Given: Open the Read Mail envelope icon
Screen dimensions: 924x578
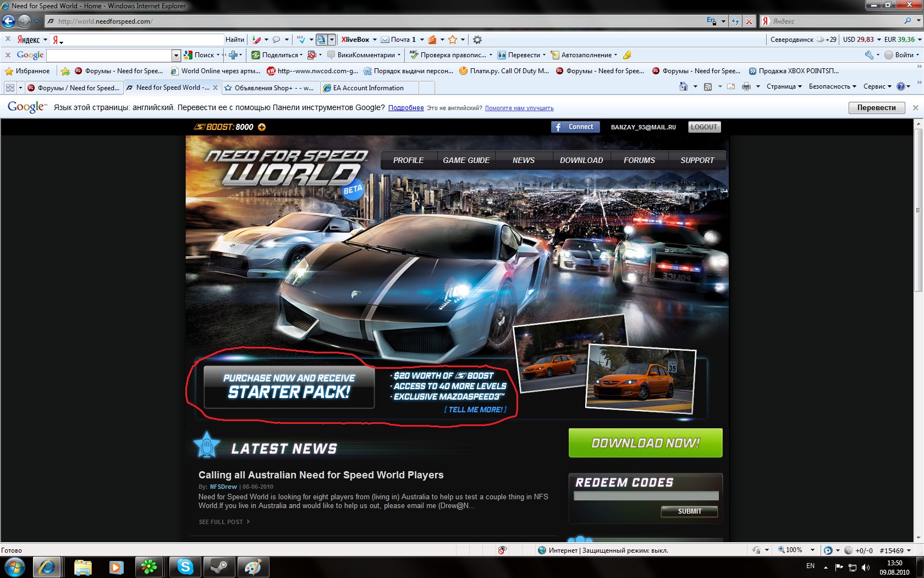Looking at the screenshot, I should (731, 86).
